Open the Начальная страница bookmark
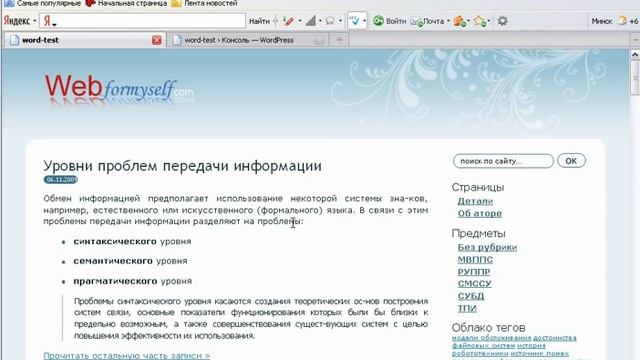Image resolution: width=640 pixels, height=360 pixels. (127, 3)
